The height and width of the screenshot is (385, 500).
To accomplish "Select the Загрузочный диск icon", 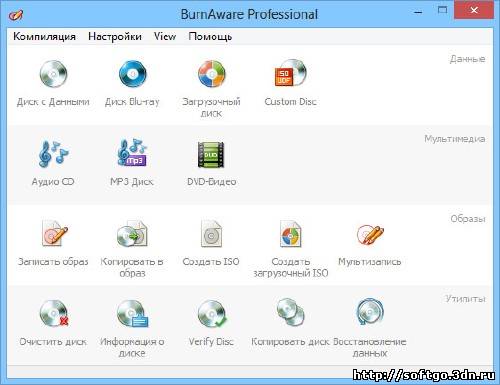I will point(211,74).
